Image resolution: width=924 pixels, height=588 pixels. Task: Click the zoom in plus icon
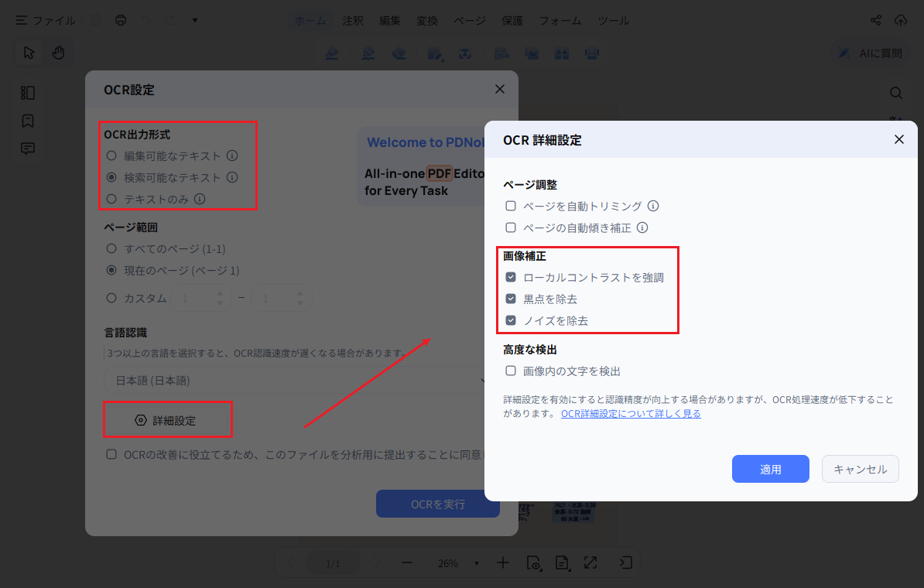[503, 562]
